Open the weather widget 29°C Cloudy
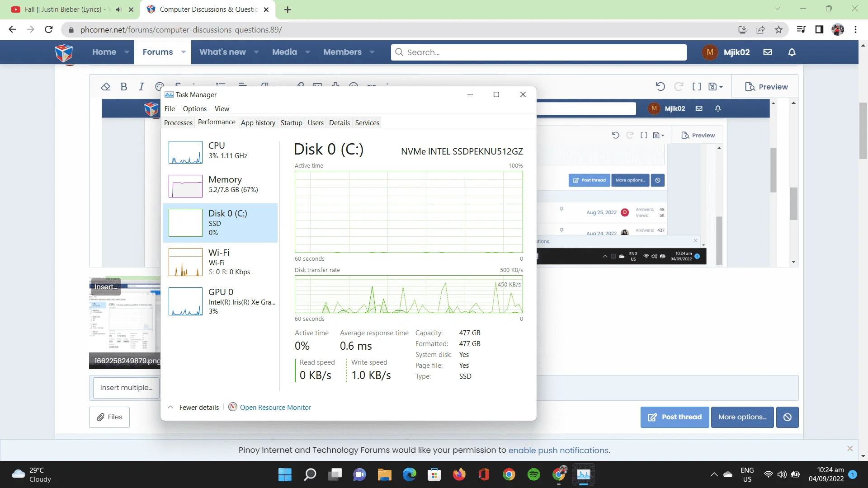This screenshot has width=868, height=488. 32,474
